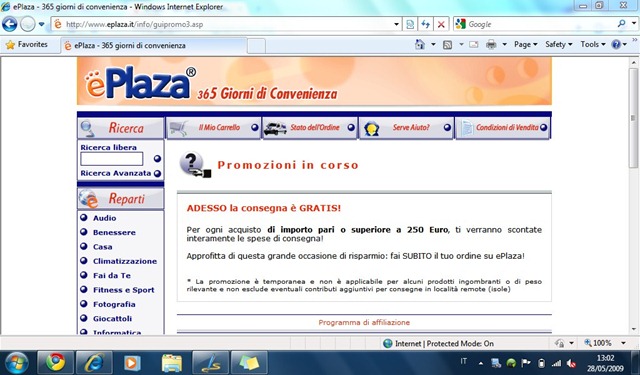Click the search go bullet beside Ricerca libera field
This screenshot has height=375, width=640.
157,159
